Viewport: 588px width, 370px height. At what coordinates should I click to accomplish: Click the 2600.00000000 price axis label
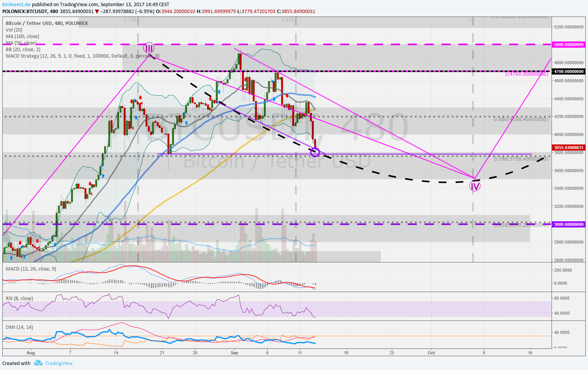569,260
